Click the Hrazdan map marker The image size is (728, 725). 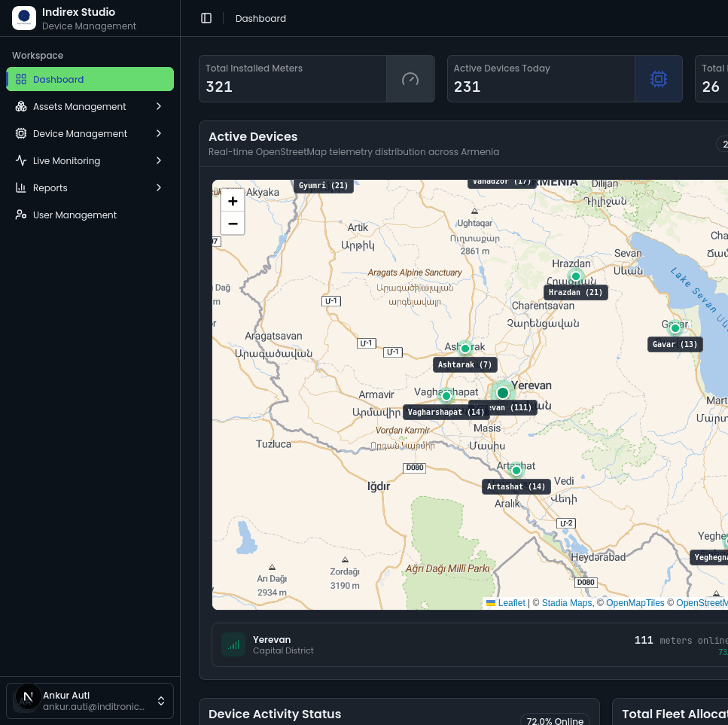pyautogui.click(x=576, y=276)
